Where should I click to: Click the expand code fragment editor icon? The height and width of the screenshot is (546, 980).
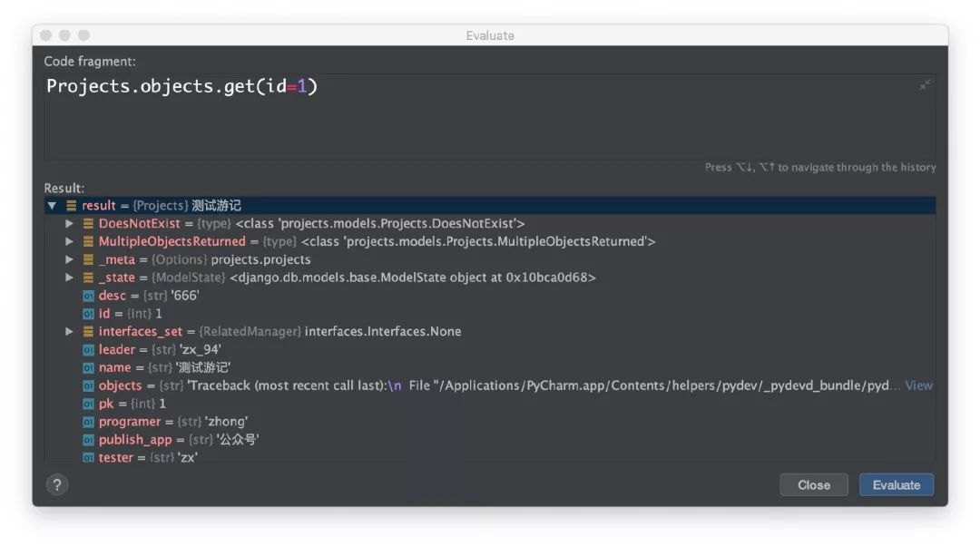(924, 85)
